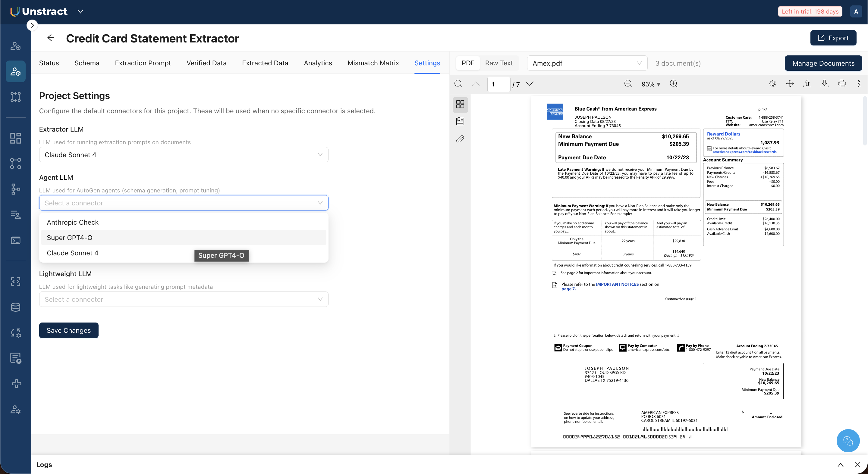Open the Extractor LLM dropdown
This screenshot has width=868, height=474.
click(184, 155)
